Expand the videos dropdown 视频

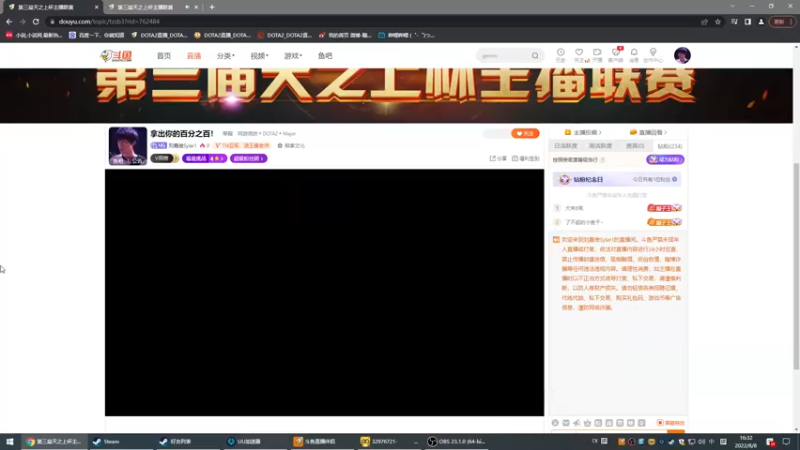pos(259,56)
